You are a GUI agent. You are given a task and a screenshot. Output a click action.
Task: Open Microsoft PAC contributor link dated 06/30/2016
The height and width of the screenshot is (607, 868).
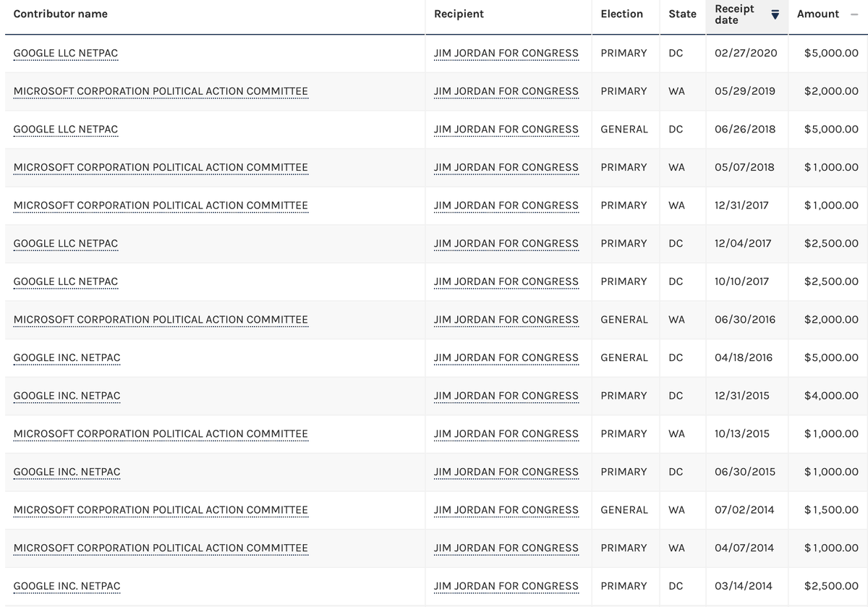pyautogui.click(x=161, y=320)
